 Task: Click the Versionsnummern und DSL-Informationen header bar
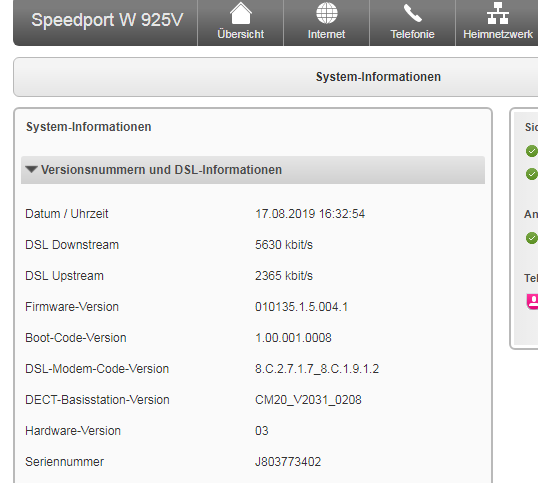(x=253, y=170)
